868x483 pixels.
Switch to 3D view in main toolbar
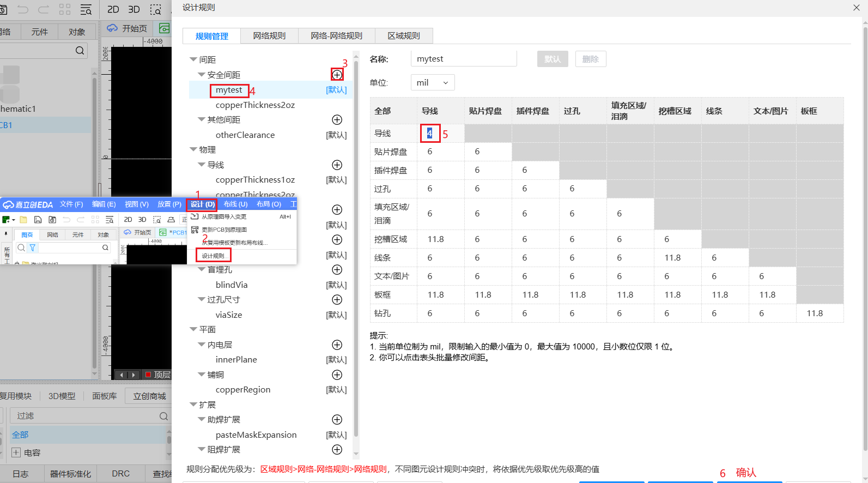[134, 9]
